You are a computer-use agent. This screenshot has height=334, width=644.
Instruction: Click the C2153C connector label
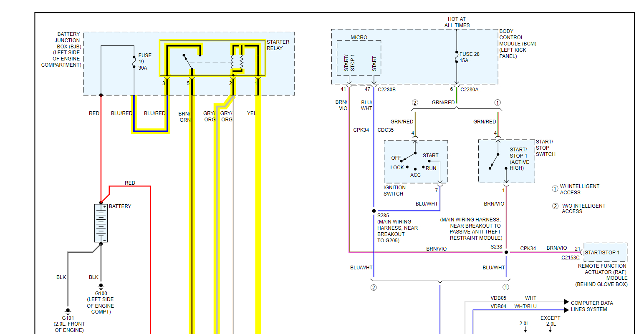point(571,258)
